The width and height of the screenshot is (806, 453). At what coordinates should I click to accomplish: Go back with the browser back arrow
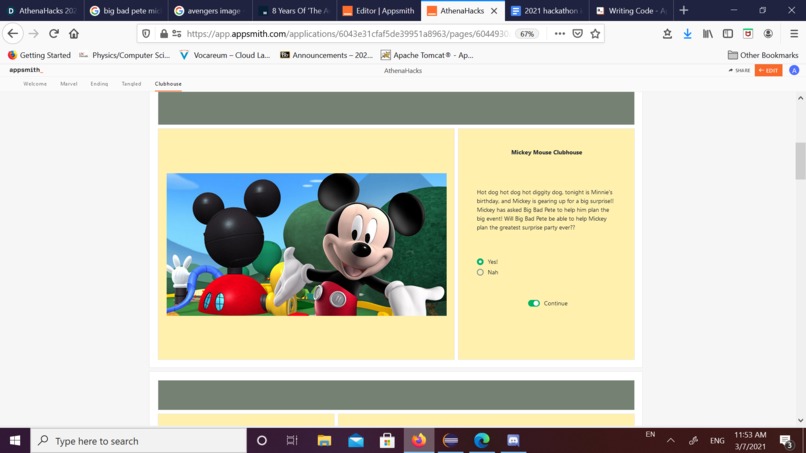pos(13,34)
